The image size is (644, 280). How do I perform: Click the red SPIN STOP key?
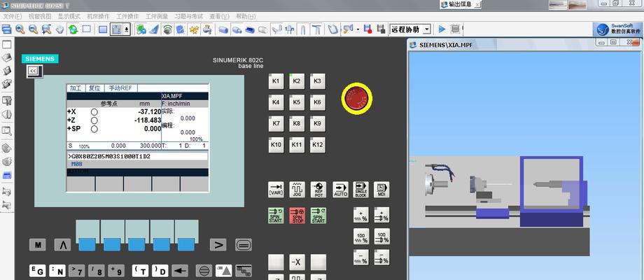click(x=297, y=216)
